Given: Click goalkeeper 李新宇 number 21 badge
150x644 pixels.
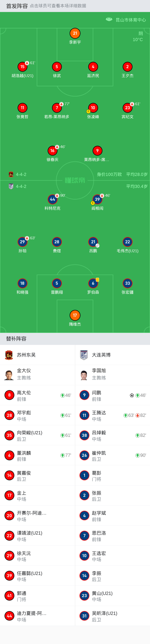Looking at the screenshot, I should pos(75,33).
